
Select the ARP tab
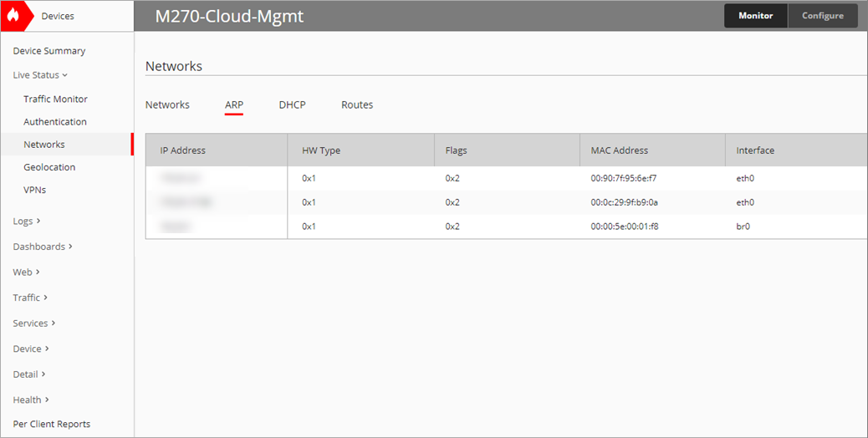coord(234,104)
